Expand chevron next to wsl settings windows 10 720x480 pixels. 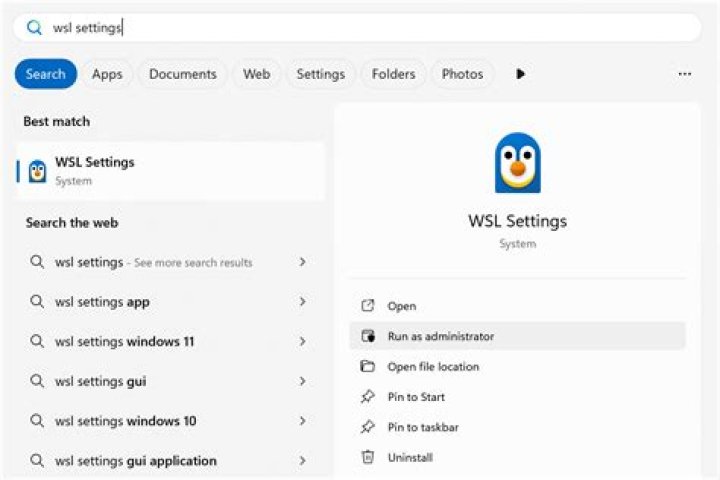click(303, 420)
